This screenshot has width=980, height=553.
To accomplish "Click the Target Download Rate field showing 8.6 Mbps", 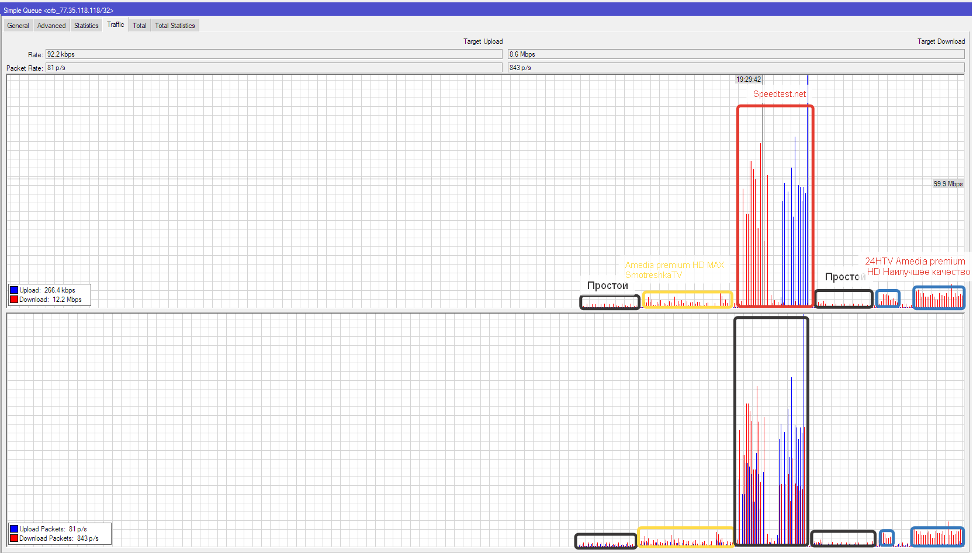I will (x=736, y=54).
